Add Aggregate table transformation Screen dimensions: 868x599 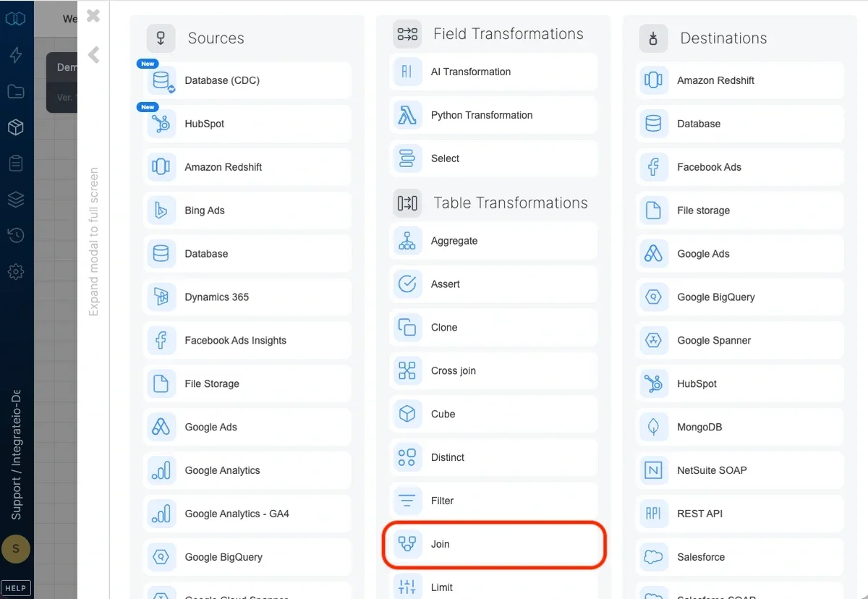493,241
